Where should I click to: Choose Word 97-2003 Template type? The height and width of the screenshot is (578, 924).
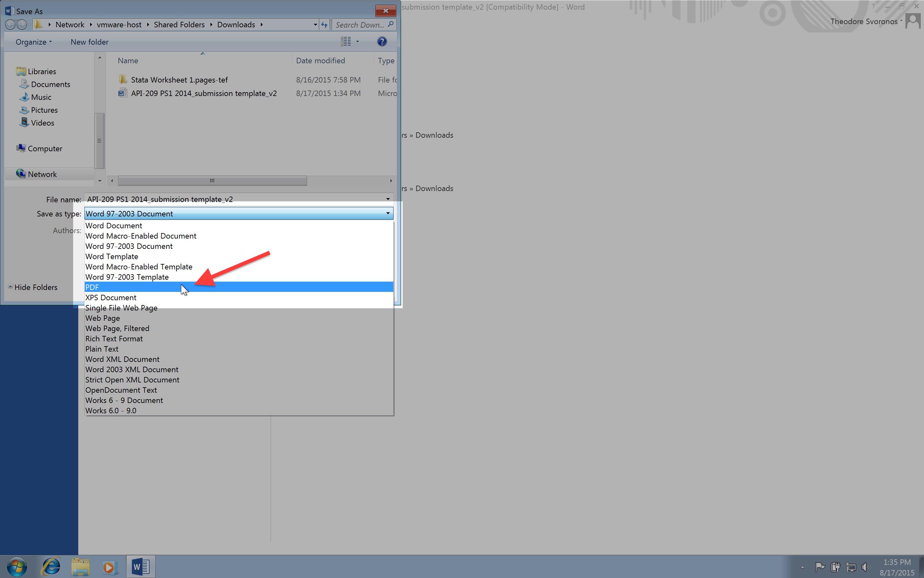point(239,277)
